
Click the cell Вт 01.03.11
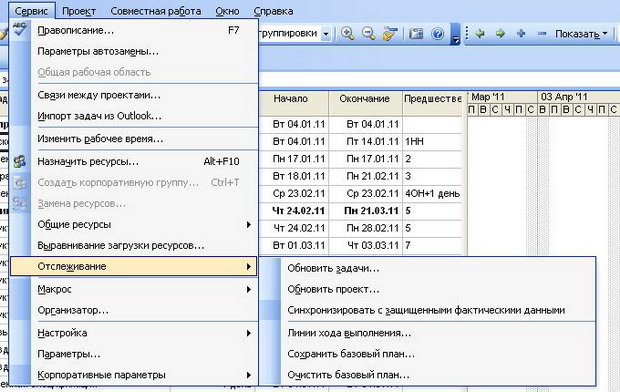pyautogui.click(x=293, y=246)
